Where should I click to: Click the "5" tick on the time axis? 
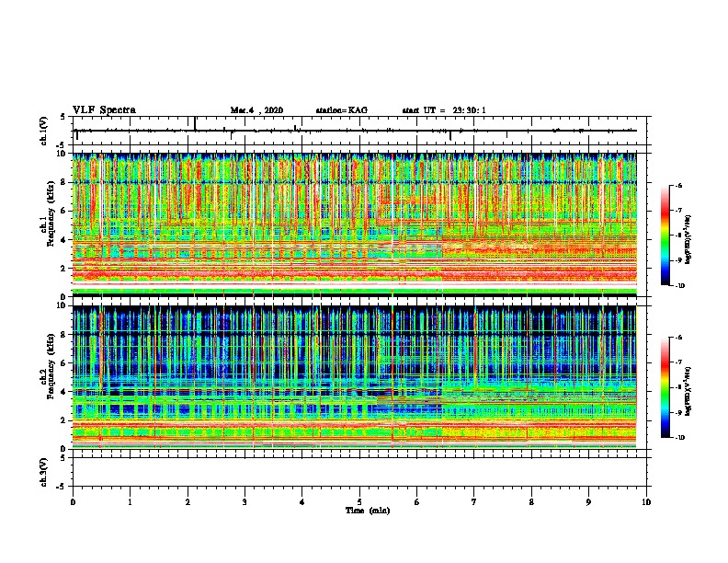[x=359, y=502]
